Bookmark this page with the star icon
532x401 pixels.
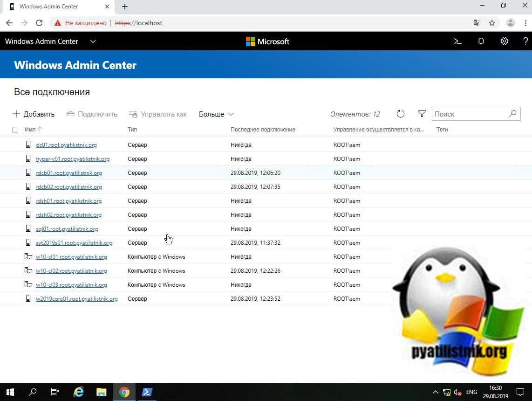(x=491, y=23)
